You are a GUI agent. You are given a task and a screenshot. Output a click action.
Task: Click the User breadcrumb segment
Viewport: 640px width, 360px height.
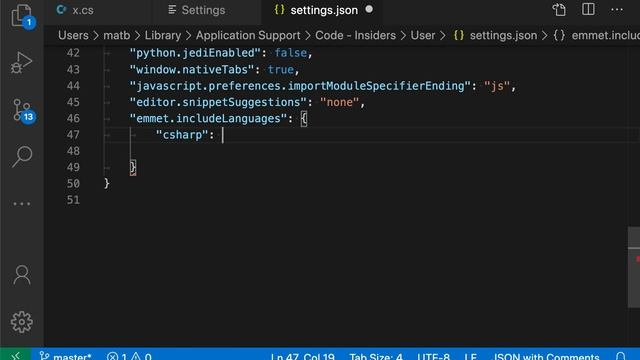(x=423, y=36)
